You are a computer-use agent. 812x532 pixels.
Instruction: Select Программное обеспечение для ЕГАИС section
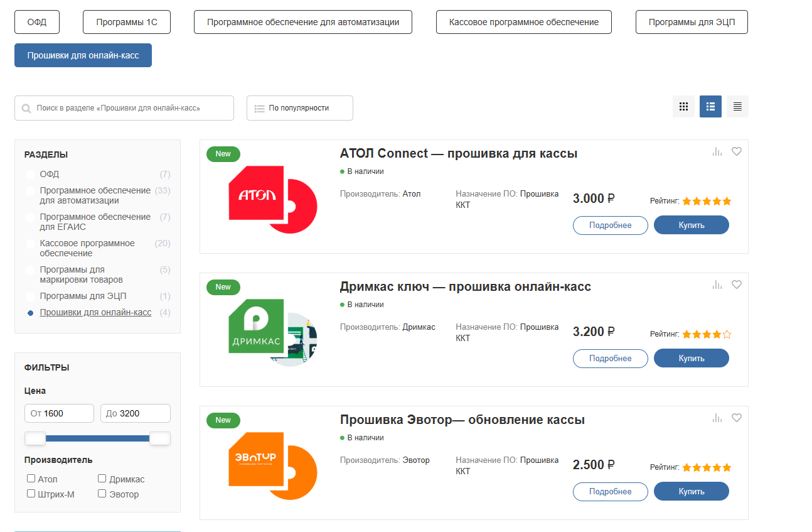tap(95, 222)
